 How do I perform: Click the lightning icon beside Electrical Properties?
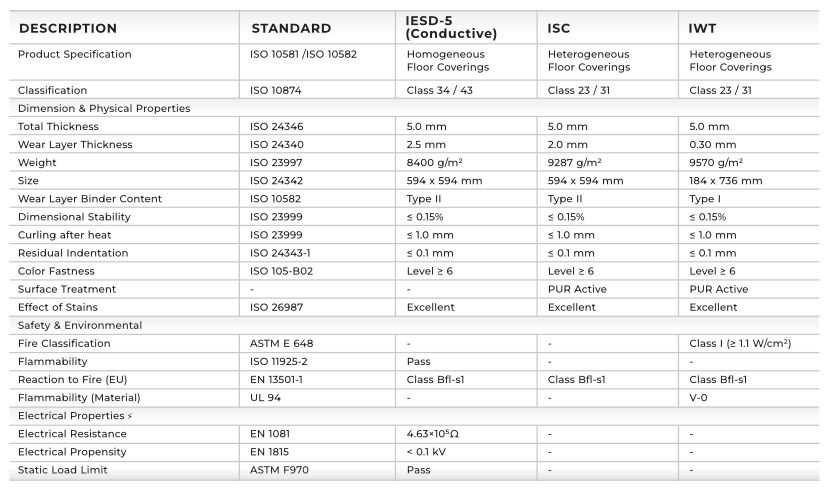(129, 416)
